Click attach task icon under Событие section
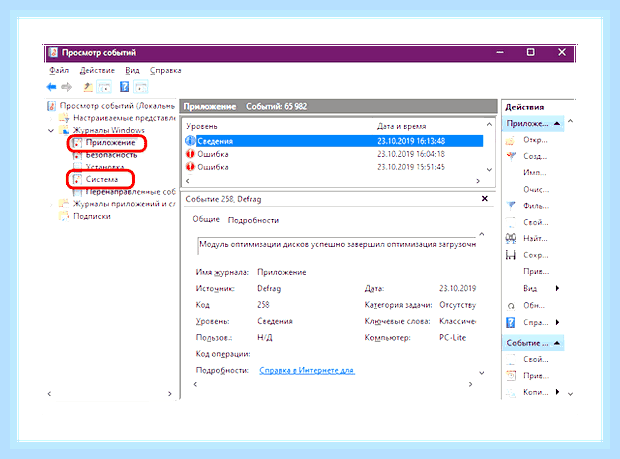Viewport: 620px width, 459px height. [511, 376]
